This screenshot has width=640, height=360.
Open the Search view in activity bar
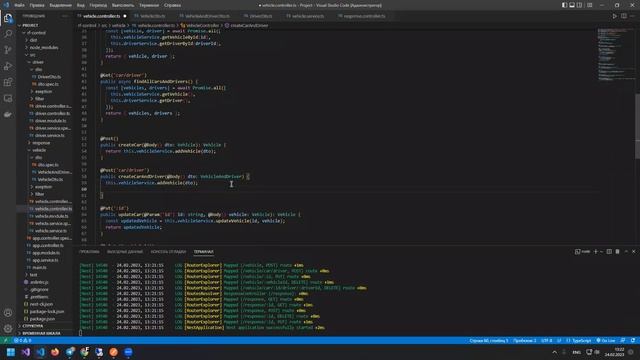[x=8, y=34]
